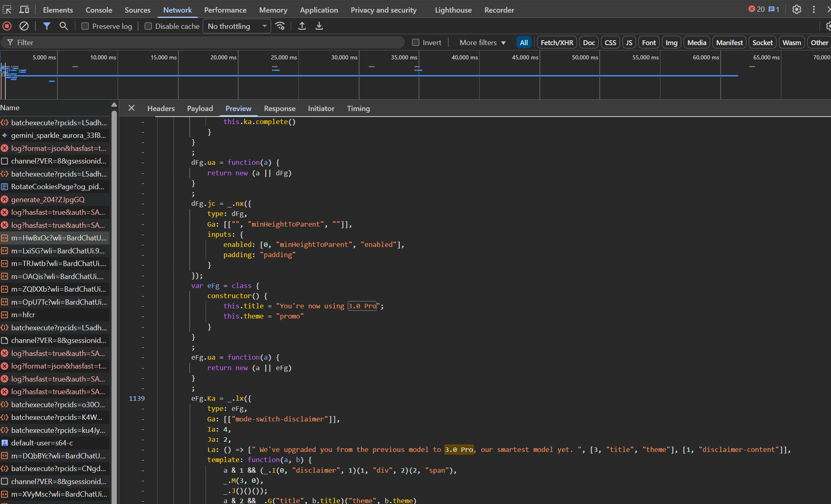
Task: Filter requests by Fetch/XHR type
Action: pos(557,42)
